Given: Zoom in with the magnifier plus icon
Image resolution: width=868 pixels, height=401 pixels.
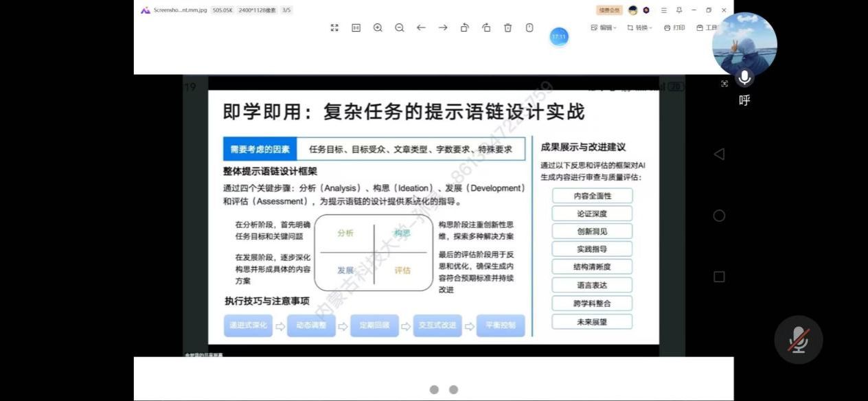Looking at the screenshot, I should coord(378,27).
